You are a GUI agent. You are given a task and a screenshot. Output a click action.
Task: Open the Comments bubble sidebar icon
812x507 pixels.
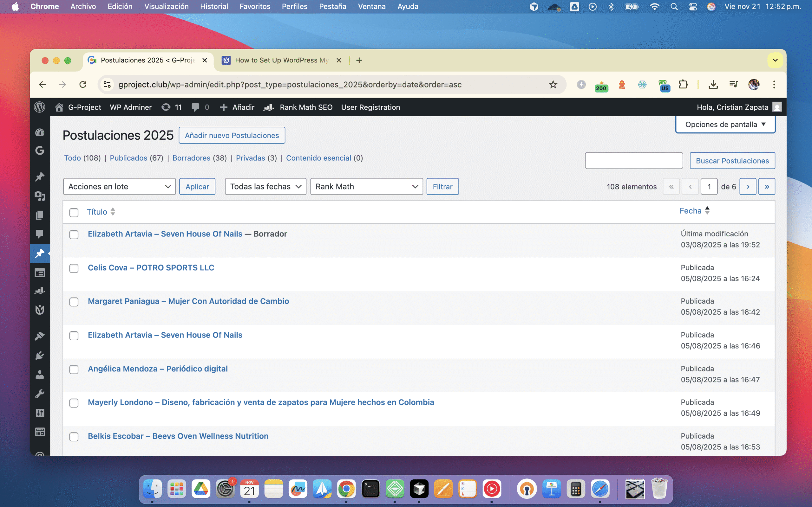[x=40, y=234]
